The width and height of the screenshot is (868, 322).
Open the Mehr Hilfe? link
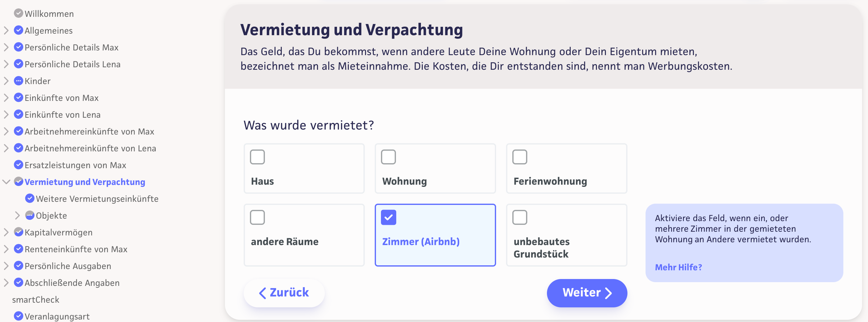tap(678, 267)
